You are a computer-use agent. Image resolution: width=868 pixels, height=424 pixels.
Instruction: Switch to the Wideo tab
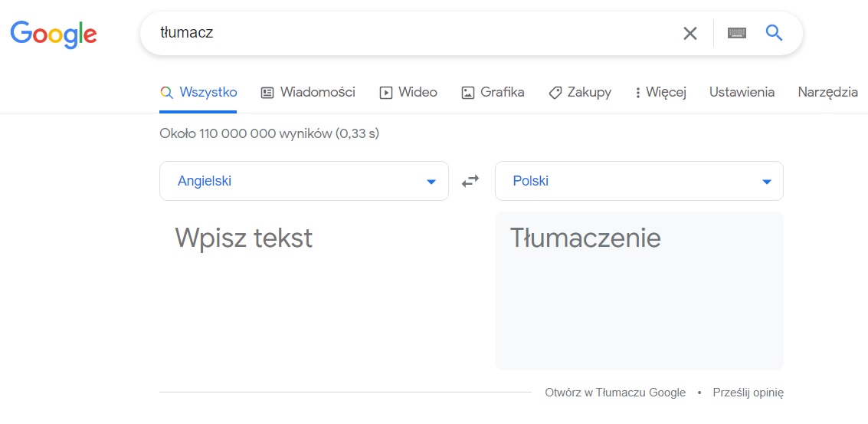408,93
